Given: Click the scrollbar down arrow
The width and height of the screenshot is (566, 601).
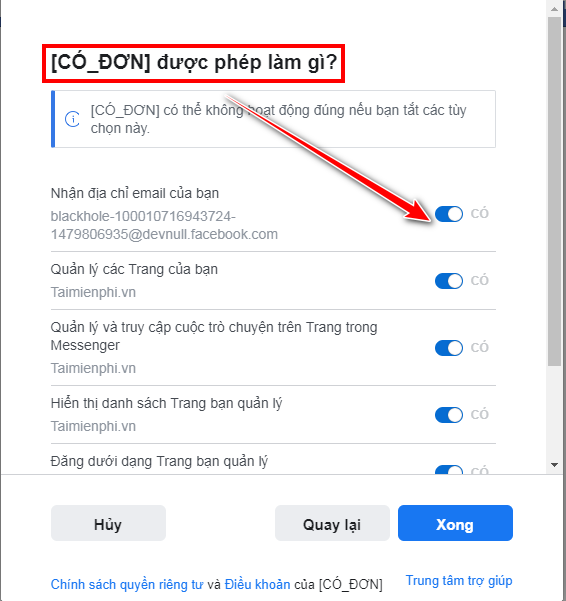Looking at the screenshot, I should tap(554, 465).
